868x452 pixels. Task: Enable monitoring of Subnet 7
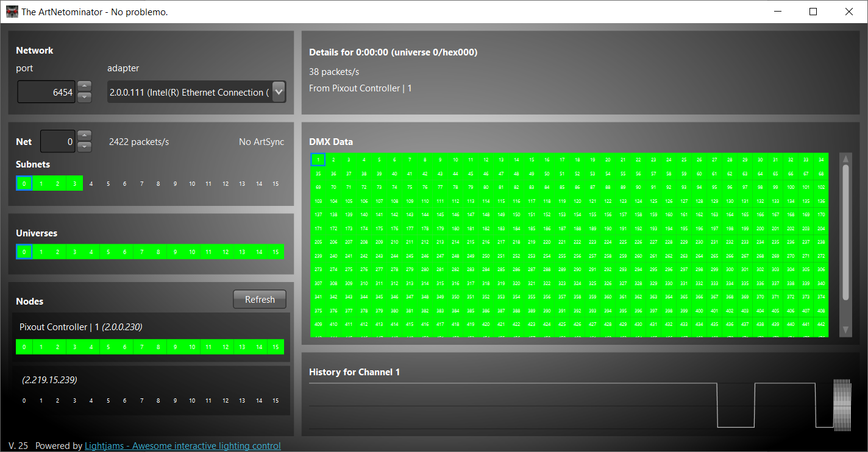(141, 183)
